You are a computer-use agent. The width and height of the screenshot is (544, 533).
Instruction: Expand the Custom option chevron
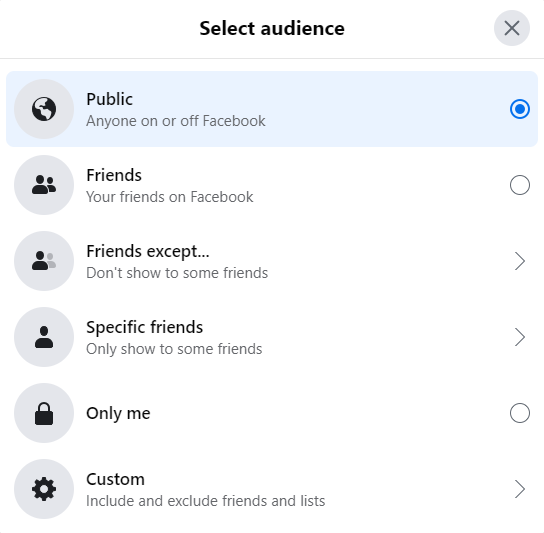(x=520, y=489)
